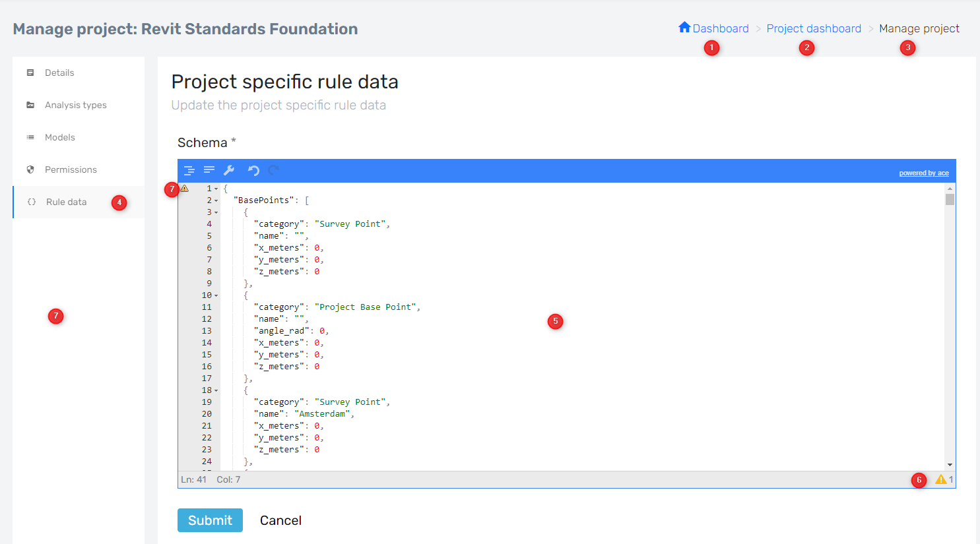This screenshot has height=544, width=980.
Task: Undo the last edit with undo icon
Action: click(x=253, y=170)
